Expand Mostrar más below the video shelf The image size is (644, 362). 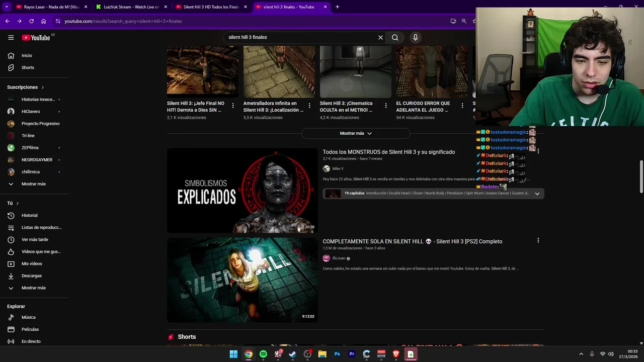(355, 133)
